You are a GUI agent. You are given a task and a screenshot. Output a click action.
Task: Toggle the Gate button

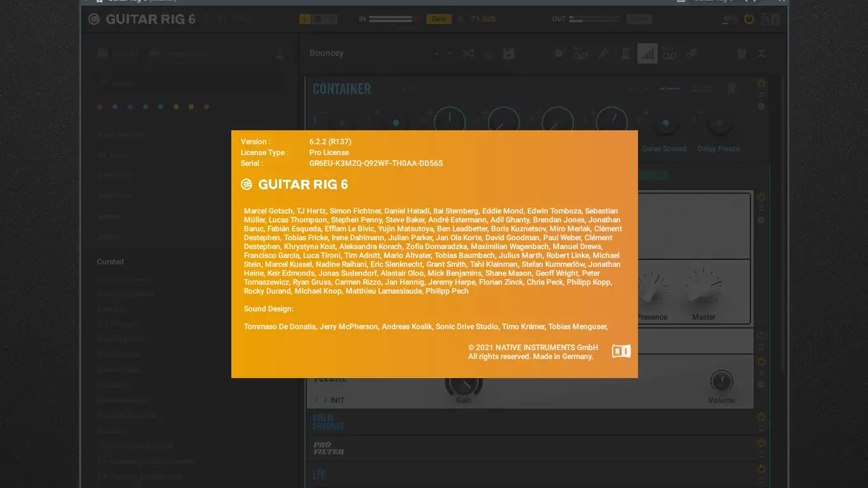pyautogui.click(x=439, y=19)
